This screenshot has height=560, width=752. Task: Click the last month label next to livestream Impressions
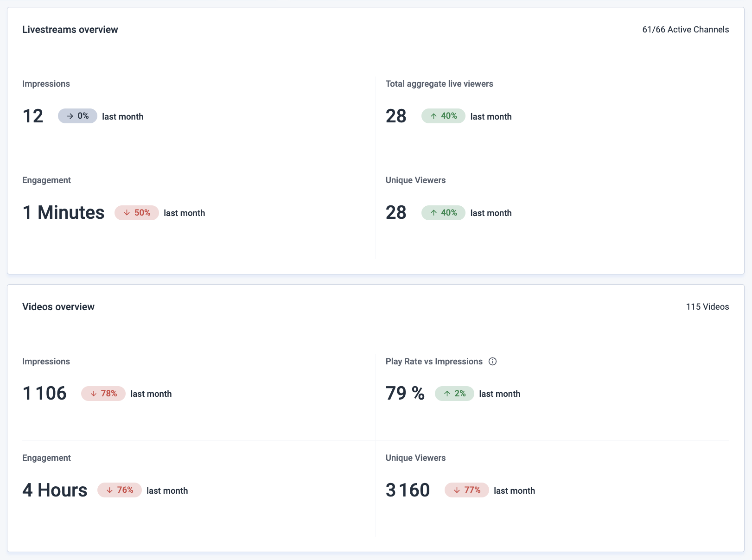(x=122, y=116)
